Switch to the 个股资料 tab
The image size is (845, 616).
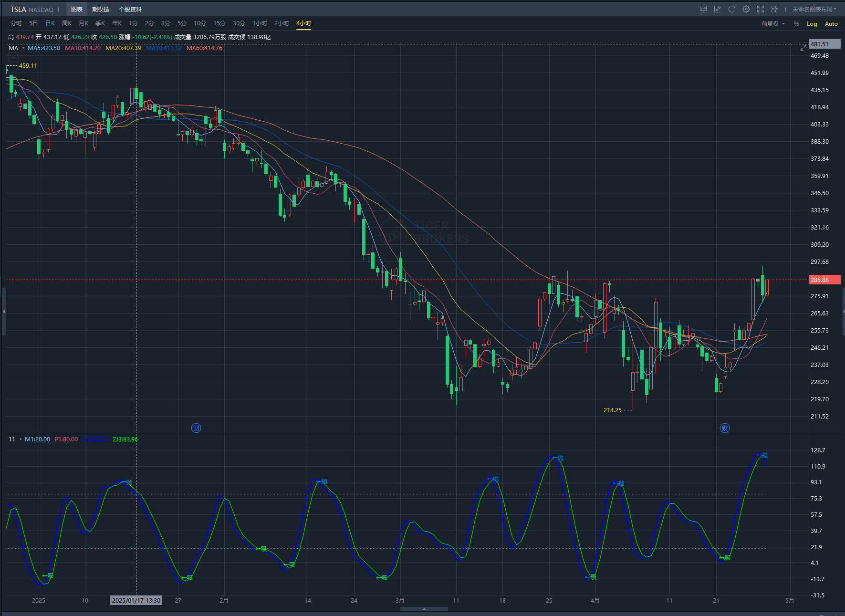[x=130, y=10]
